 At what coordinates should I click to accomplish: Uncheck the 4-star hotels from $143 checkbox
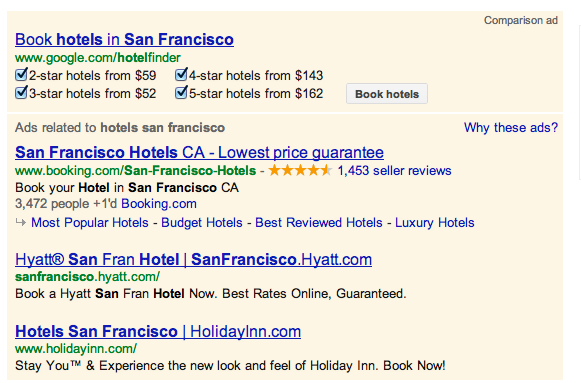[181, 75]
